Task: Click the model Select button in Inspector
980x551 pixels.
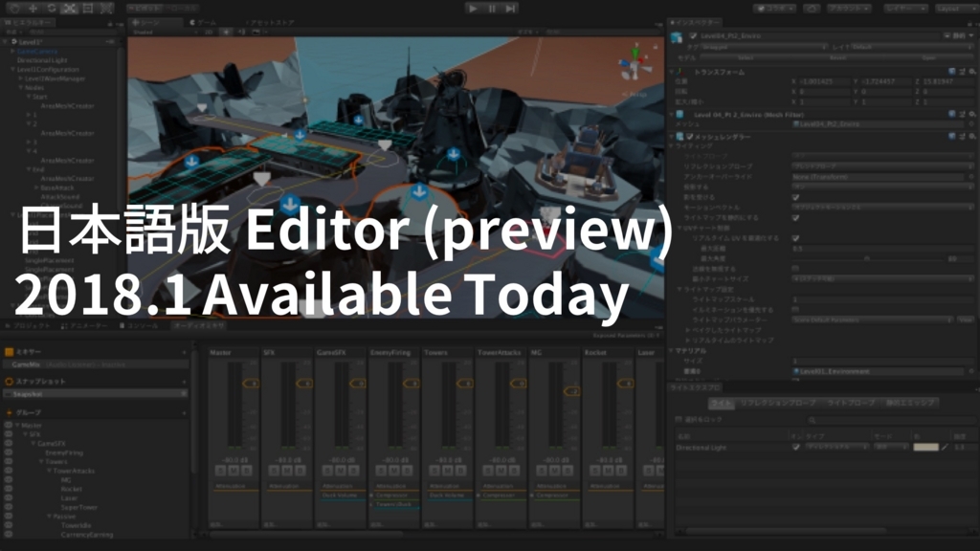Action: click(x=746, y=57)
